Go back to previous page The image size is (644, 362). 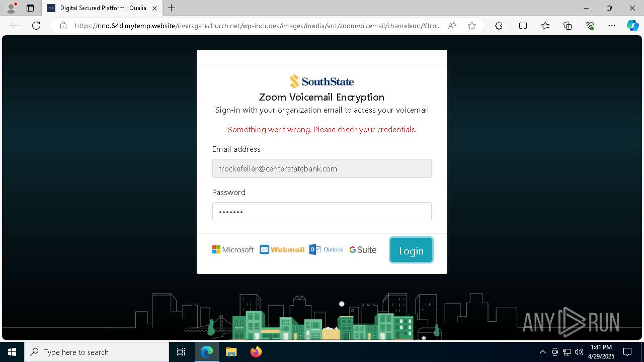[x=14, y=26]
